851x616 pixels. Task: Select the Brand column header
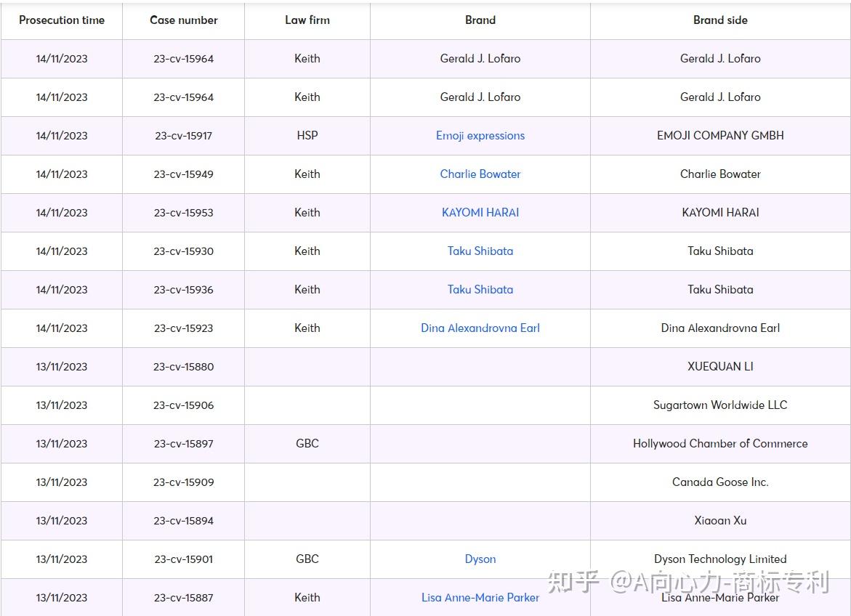pyautogui.click(x=480, y=20)
